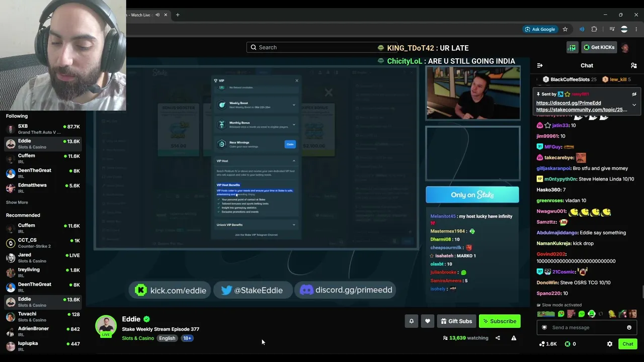Click the chat scrollbar
644x362 pixels.
click(642, 292)
